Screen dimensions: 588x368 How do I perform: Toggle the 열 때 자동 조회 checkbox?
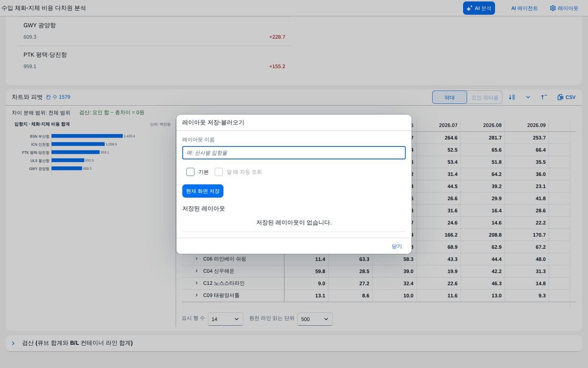click(x=219, y=172)
